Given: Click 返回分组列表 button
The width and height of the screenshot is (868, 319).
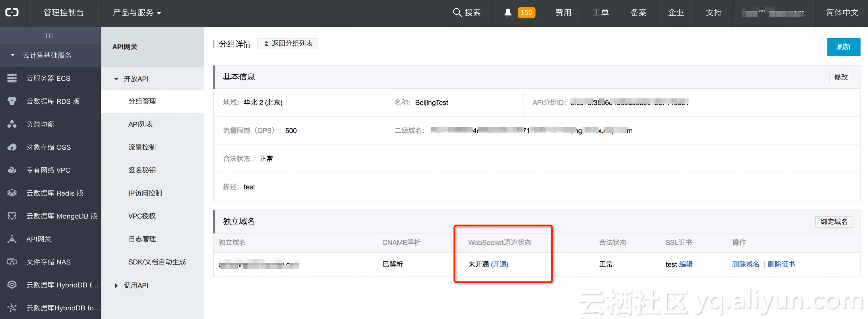Looking at the screenshot, I should click(288, 43).
